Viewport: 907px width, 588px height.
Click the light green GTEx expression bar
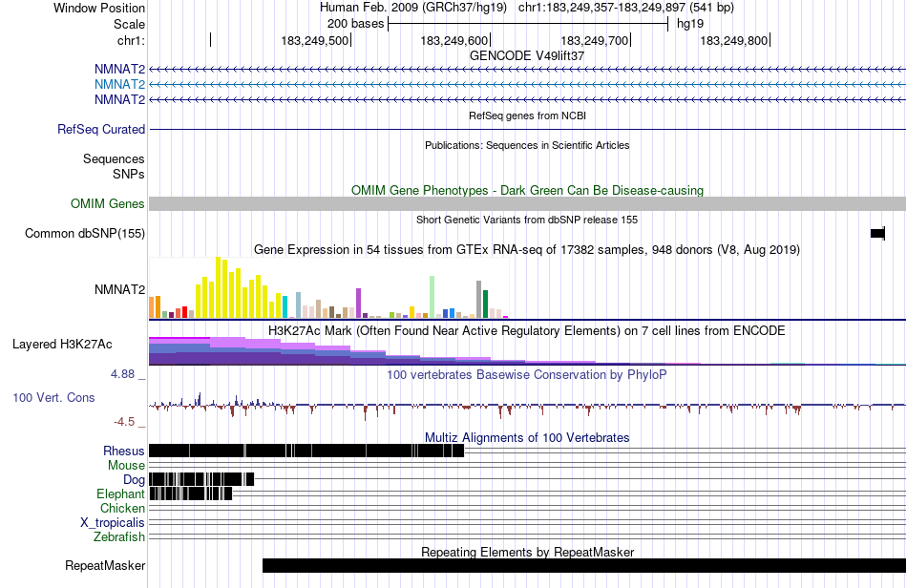[x=432, y=297]
